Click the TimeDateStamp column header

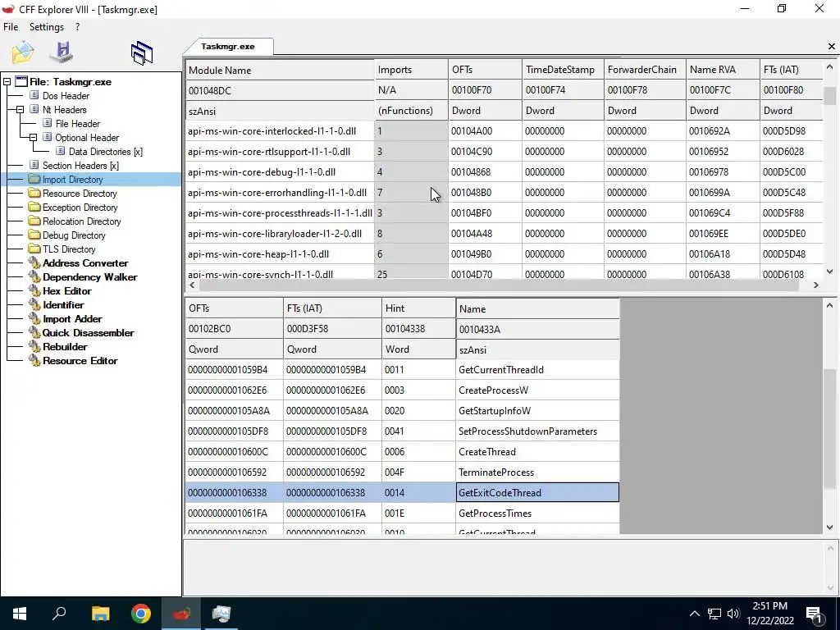click(x=563, y=70)
